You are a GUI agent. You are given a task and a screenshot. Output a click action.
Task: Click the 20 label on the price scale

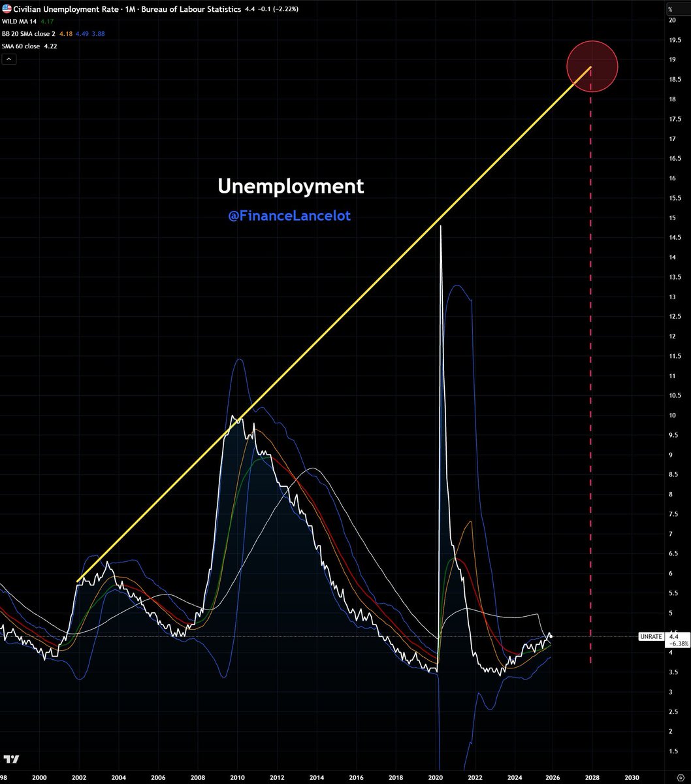(672, 20)
